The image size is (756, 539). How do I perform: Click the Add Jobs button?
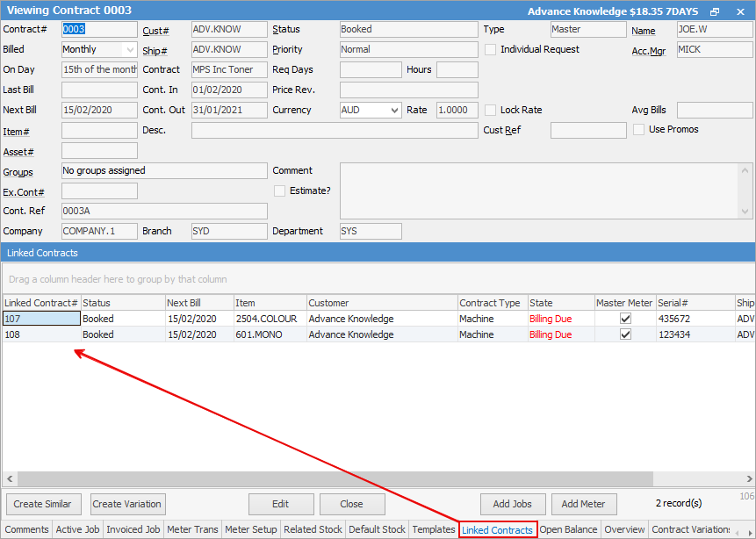click(512, 504)
